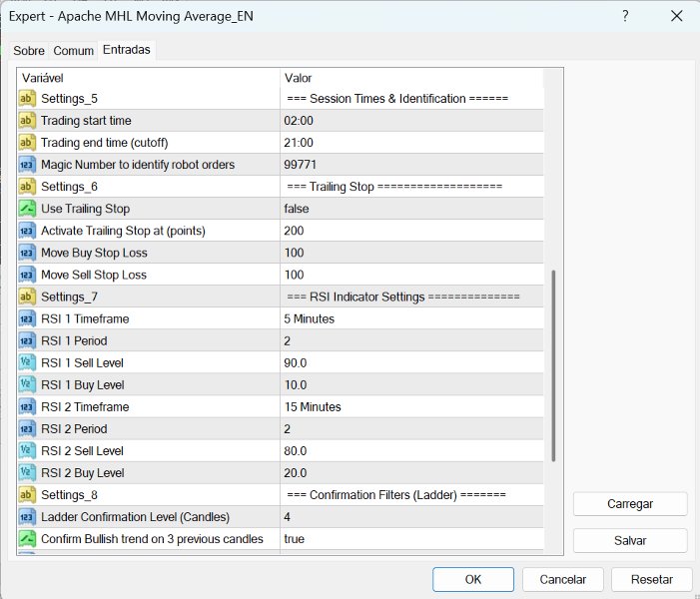Select the Ladder Confirmation Level (Candles) label
The height and width of the screenshot is (599, 700).
pos(135,517)
